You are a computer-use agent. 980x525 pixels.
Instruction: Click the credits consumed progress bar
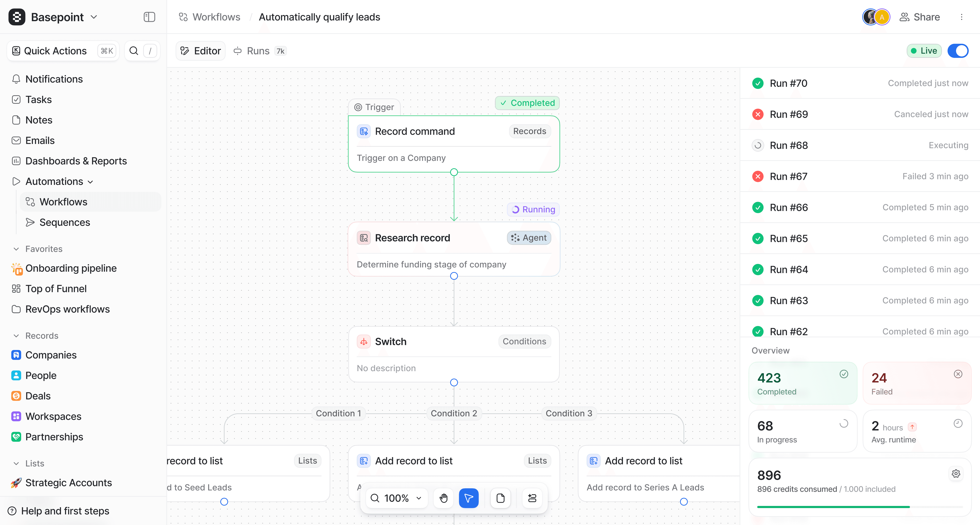pyautogui.click(x=860, y=507)
